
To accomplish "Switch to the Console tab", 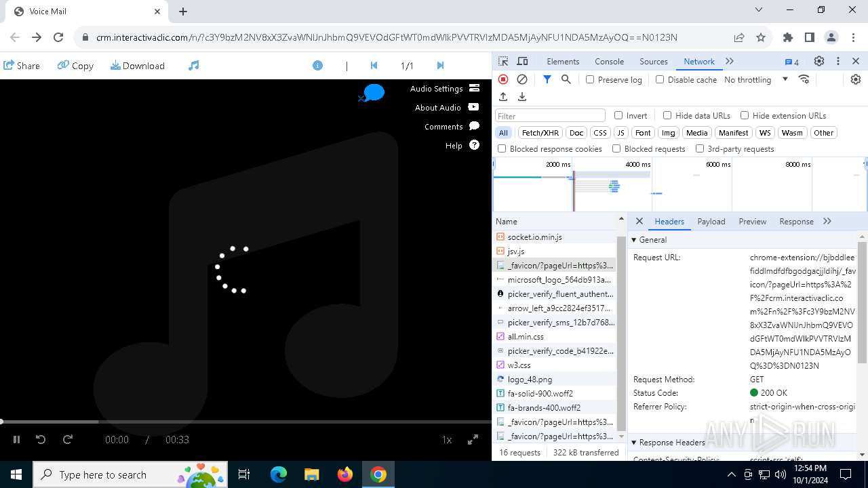I will [x=609, y=62].
